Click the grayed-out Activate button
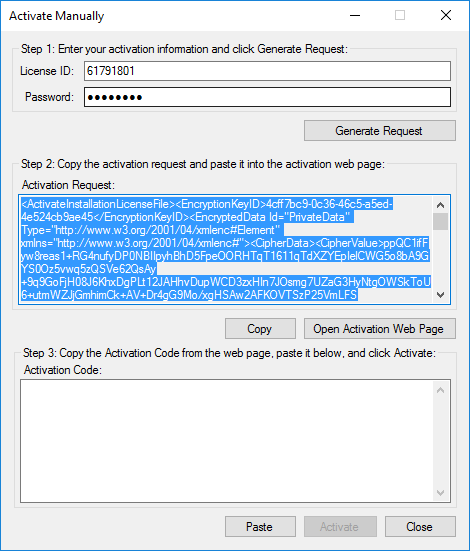The image size is (470, 551). pyautogui.click(x=340, y=527)
